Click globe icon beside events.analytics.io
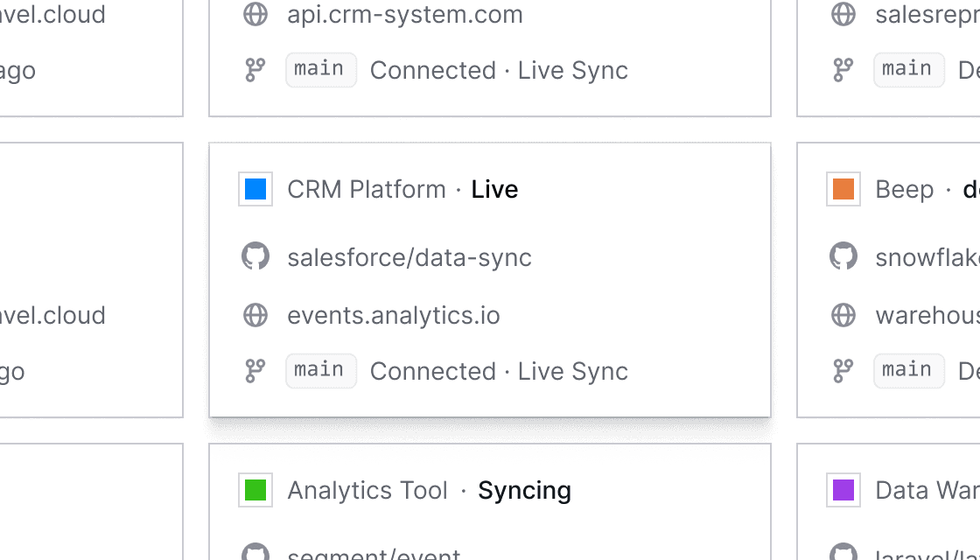 pyautogui.click(x=255, y=315)
